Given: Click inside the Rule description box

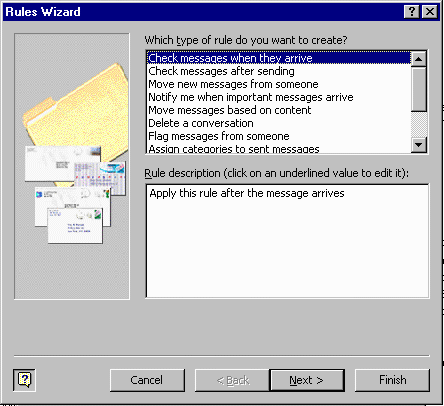Looking at the screenshot, I should pos(287,241).
